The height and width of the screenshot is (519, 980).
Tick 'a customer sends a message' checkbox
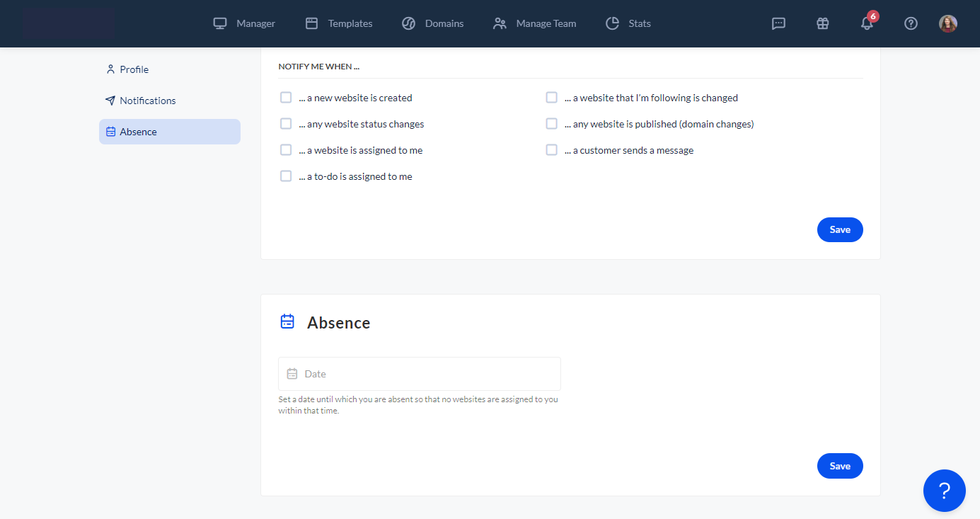[x=552, y=150]
